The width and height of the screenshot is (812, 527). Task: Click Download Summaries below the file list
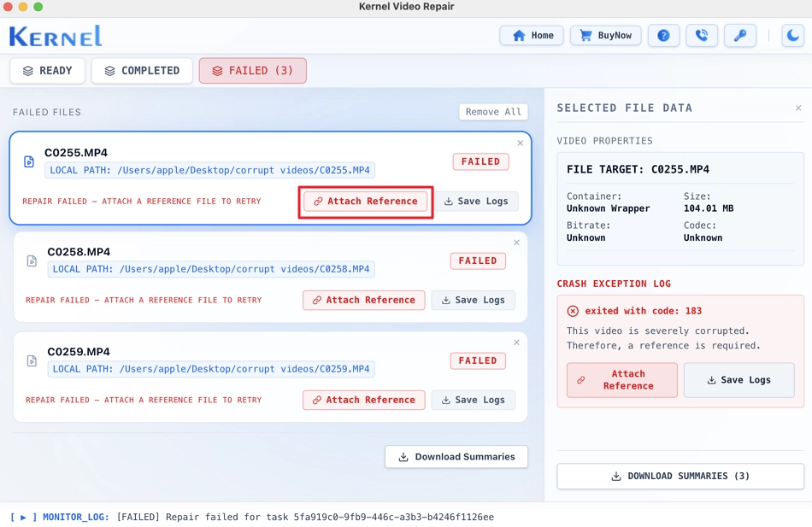(x=456, y=457)
